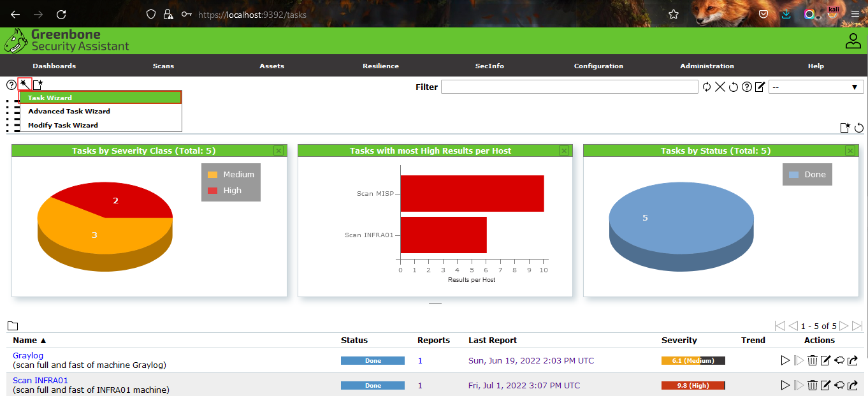Toggle the Medium legend entry in severity chart
The width and height of the screenshot is (868, 396).
pos(231,175)
